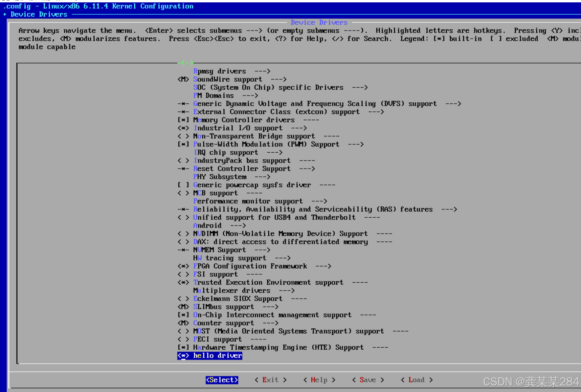Expand Reset Controller Support arrow
Image resolution: width=581 pixels, height=392 pixels.
click(x=307, y=169)
